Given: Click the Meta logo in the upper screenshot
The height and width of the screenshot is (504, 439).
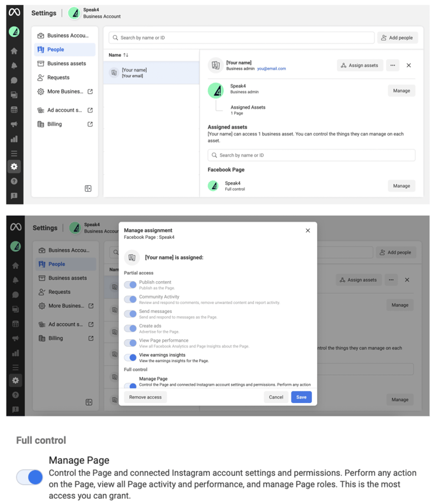Looking at the screenshot, I should click(14, 12).
